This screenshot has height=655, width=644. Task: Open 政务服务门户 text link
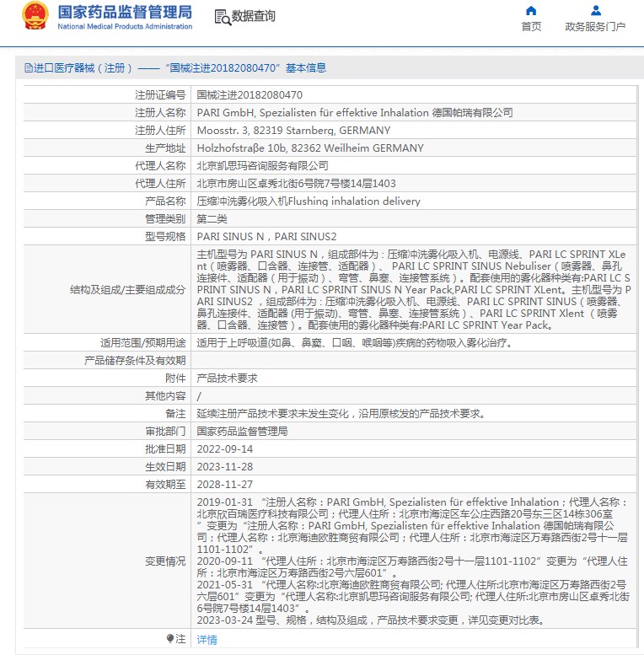tap(595, 27)
